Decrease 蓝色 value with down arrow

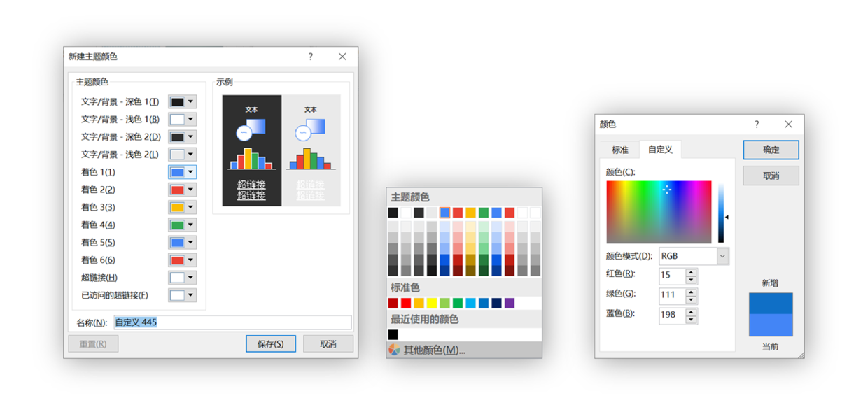click(x=692, y=319)
